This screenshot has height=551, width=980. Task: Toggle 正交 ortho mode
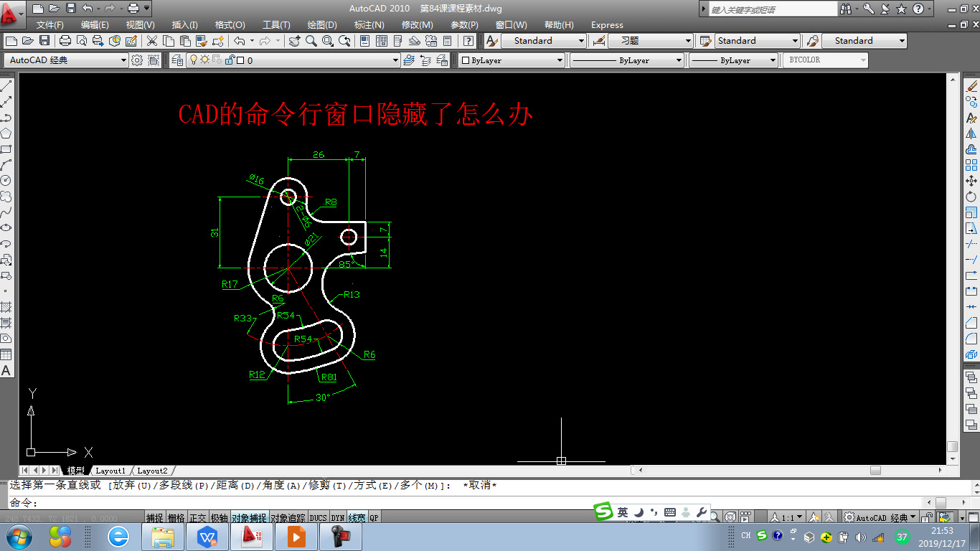198,518
